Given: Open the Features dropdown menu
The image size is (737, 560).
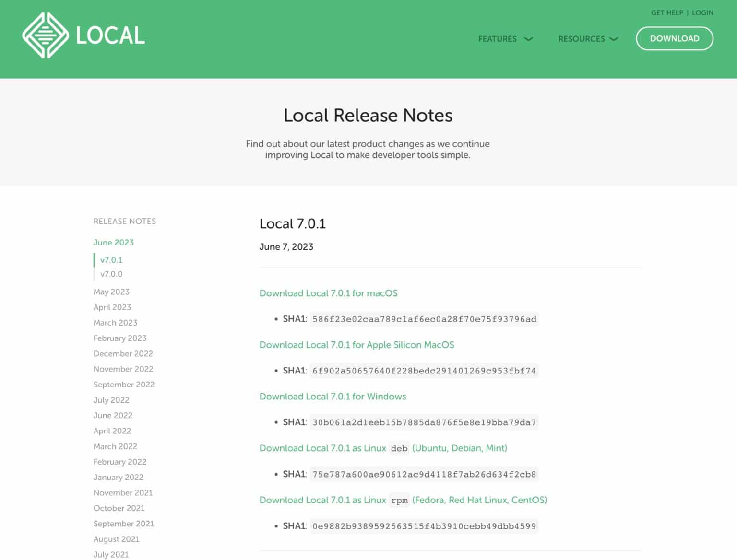Looking at the screenshot, I should point(504,39).
